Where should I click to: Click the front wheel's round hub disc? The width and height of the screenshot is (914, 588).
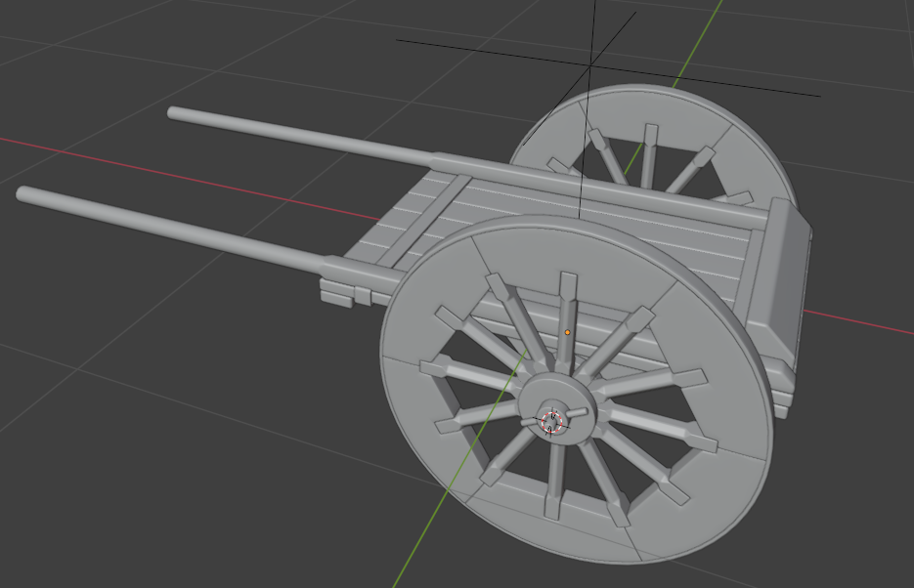pos(557,407)
